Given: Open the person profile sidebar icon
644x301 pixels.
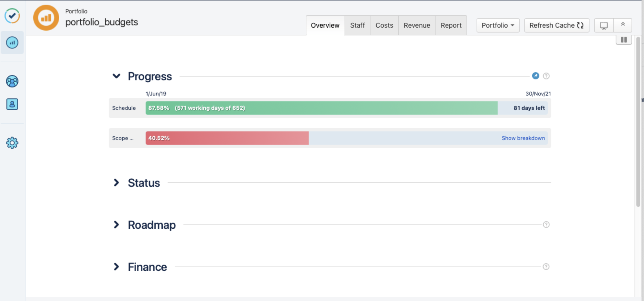Looking at the screenshot, I should 12,104.
